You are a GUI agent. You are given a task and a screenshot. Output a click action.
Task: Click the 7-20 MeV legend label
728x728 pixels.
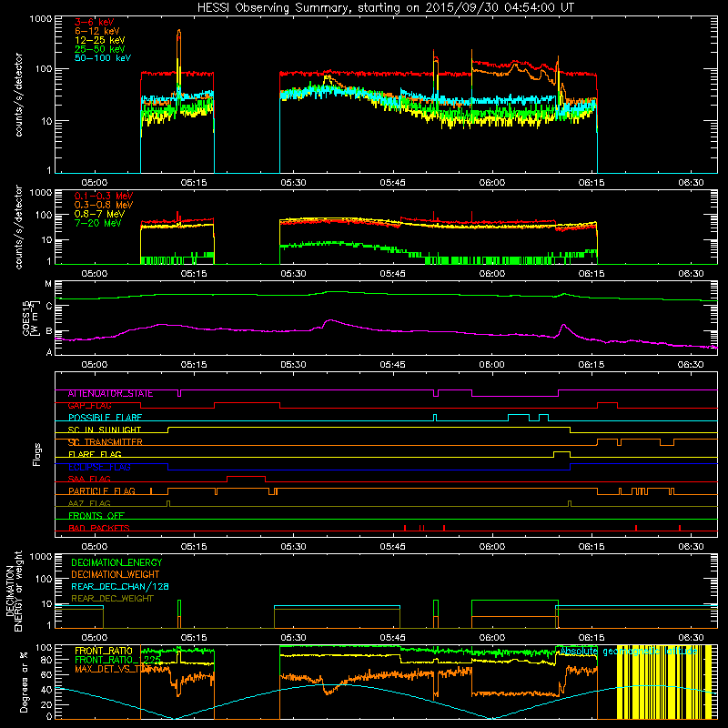(x=98, y=223)
